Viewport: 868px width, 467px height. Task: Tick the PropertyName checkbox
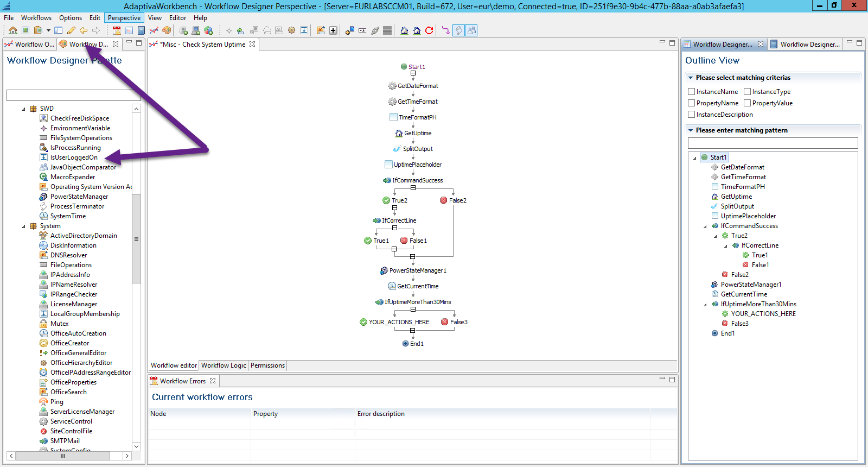(692, 103)
